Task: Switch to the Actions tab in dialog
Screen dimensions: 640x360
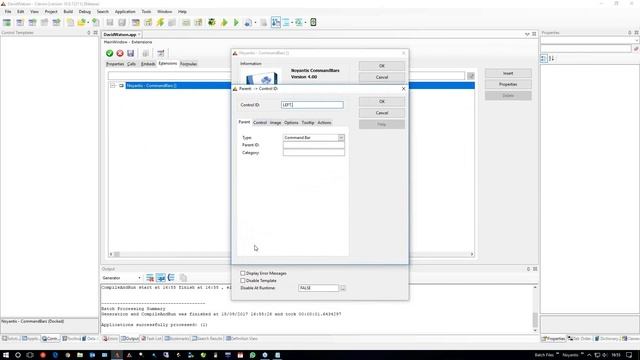Action: pos(324,122)
